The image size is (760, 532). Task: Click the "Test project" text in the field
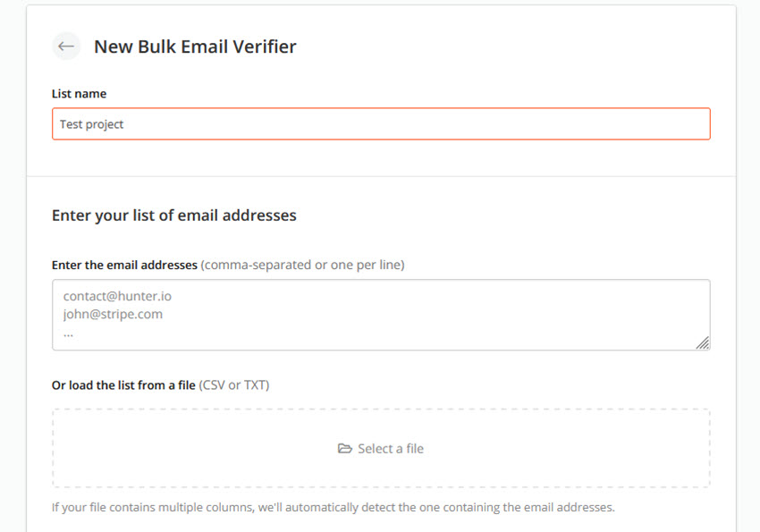click(x=92, y=124)
